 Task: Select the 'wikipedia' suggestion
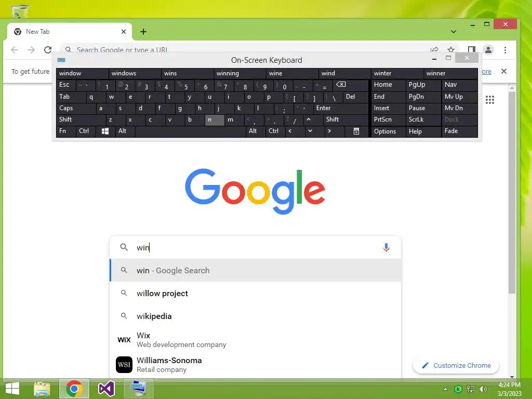[256, 316]
